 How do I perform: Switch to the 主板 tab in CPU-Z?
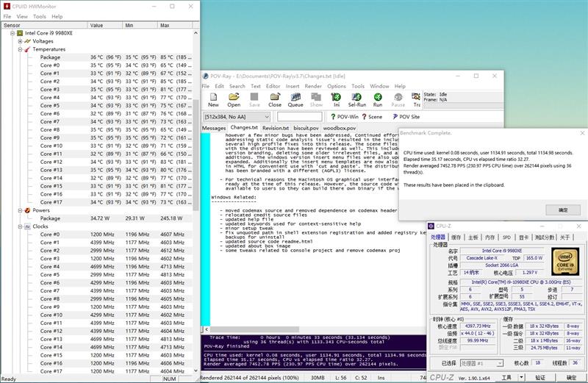click(473, 237)
